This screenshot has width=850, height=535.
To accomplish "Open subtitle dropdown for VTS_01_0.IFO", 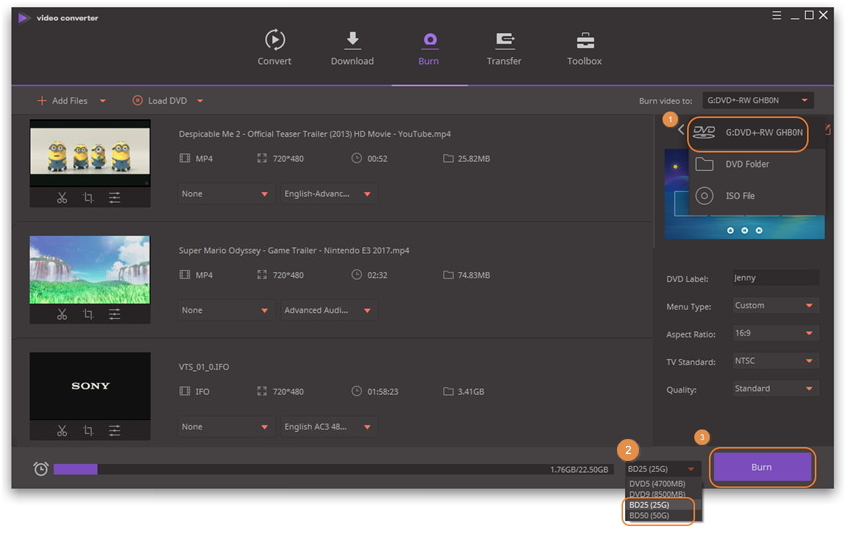I will pos(225,427).
